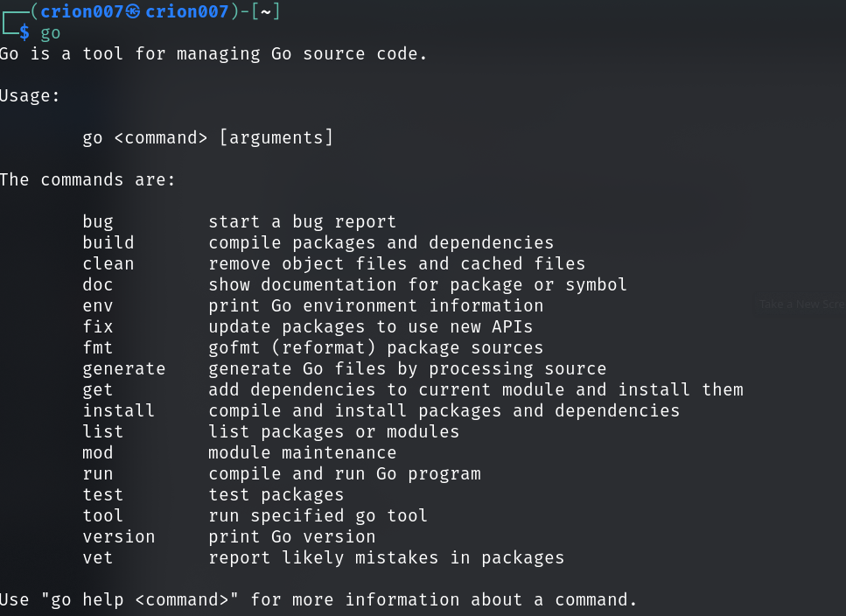Click the tilde home directory indicator
This screenshot has width=846, height=616.
(x=264, y=11)
